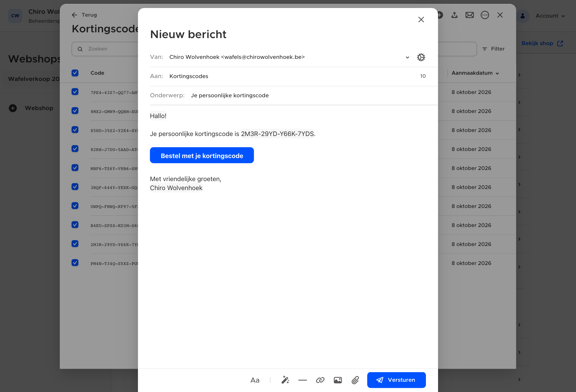Open text formatting Aa options
576x392 pixels.
255,380
